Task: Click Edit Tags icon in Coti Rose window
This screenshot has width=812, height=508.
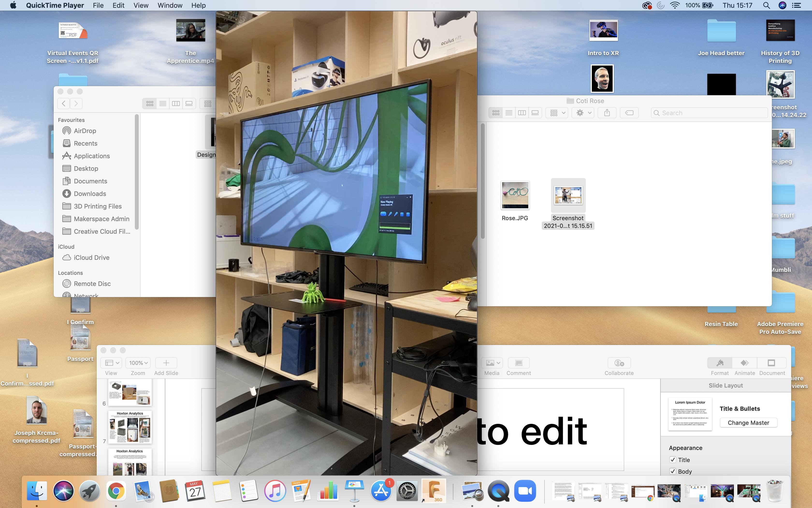Action: click(x=629, y=113)
